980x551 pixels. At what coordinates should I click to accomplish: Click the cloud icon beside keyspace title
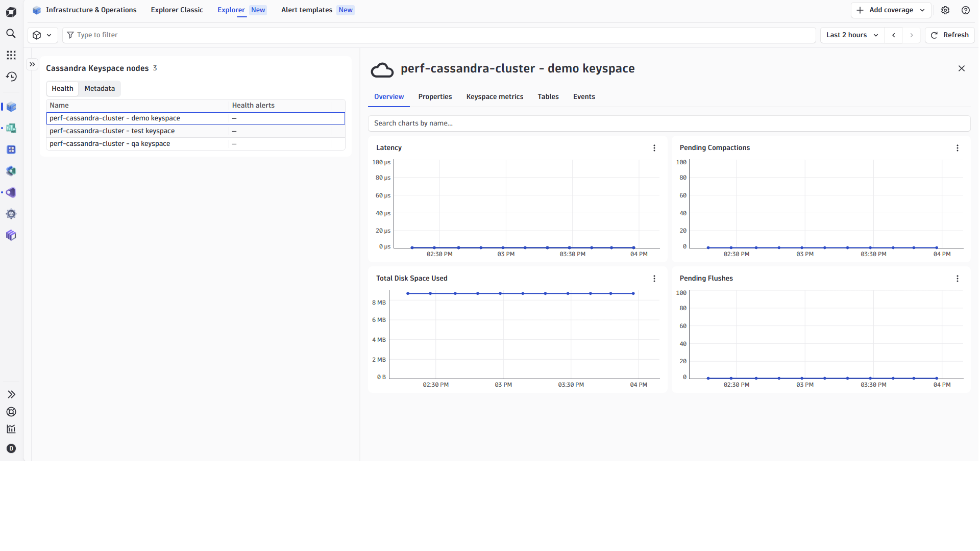(382, 70)
